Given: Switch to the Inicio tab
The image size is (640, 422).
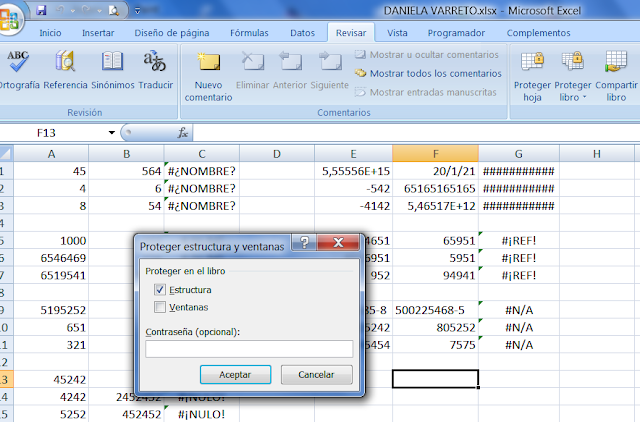Looking at the screenshot, I should click(x=50, y=33).
